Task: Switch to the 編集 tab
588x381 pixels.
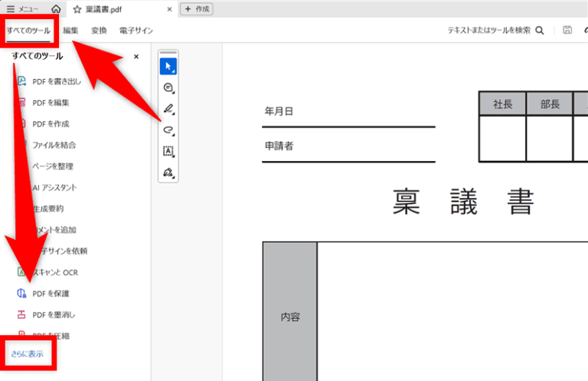Action: (70, 31)
